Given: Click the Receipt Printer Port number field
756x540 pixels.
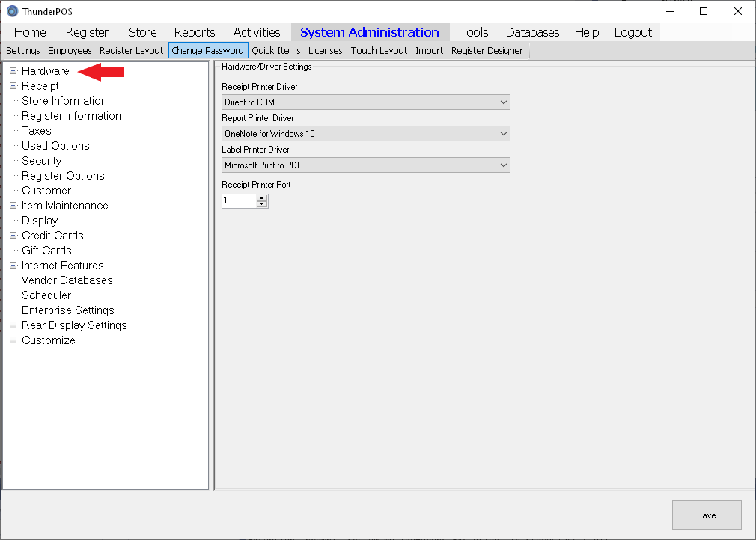Looking at the screenshot, I should coord(238,200).
